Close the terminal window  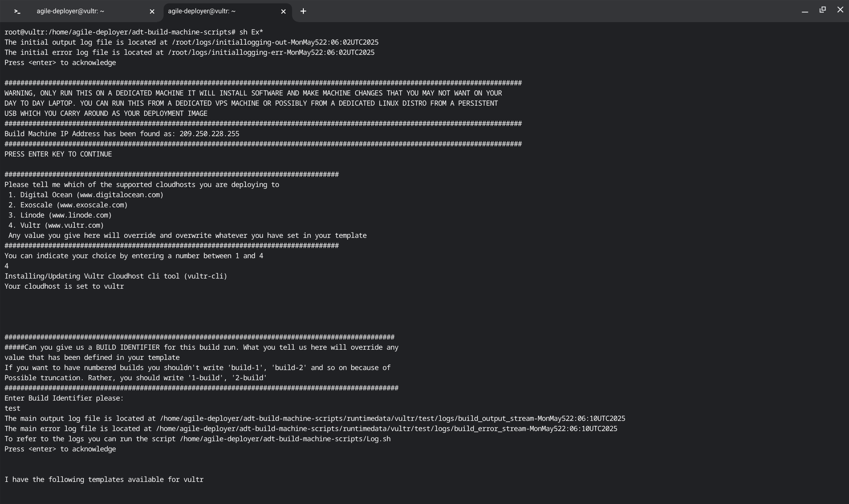(840, 10)
